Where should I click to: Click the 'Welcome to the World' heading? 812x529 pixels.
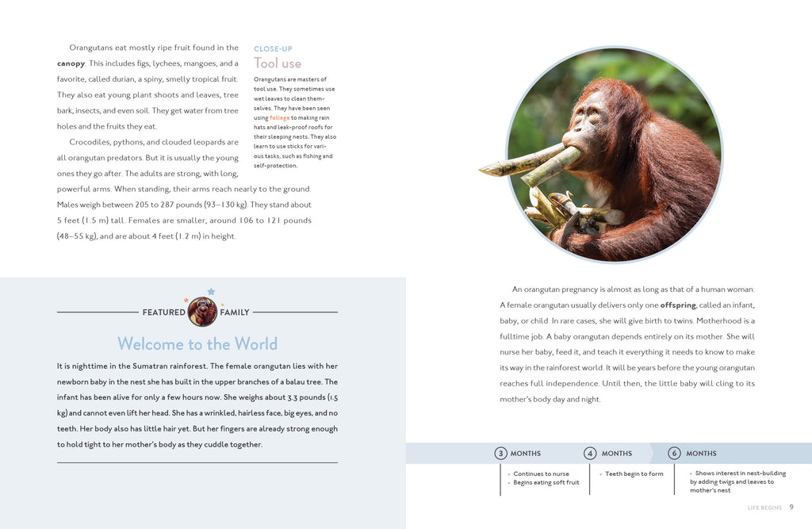[197, 344]
